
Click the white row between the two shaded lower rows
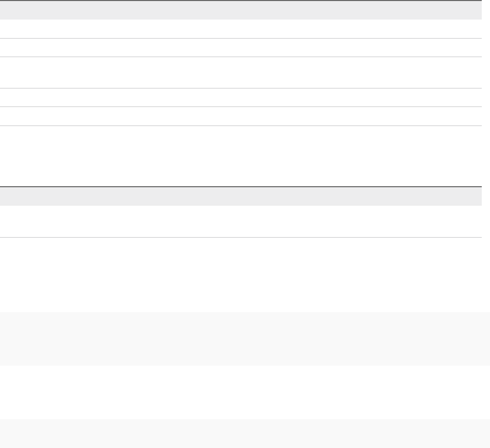[241, 392]
